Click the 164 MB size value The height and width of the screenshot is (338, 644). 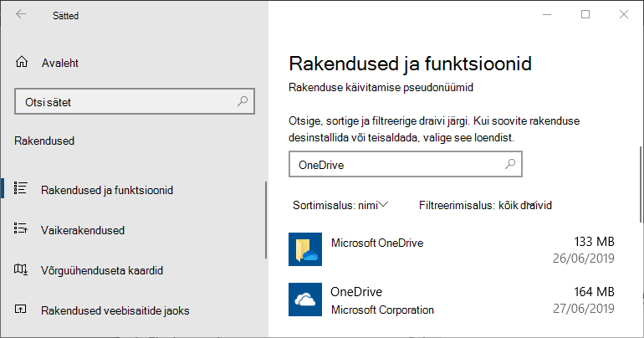click(594, 292)
